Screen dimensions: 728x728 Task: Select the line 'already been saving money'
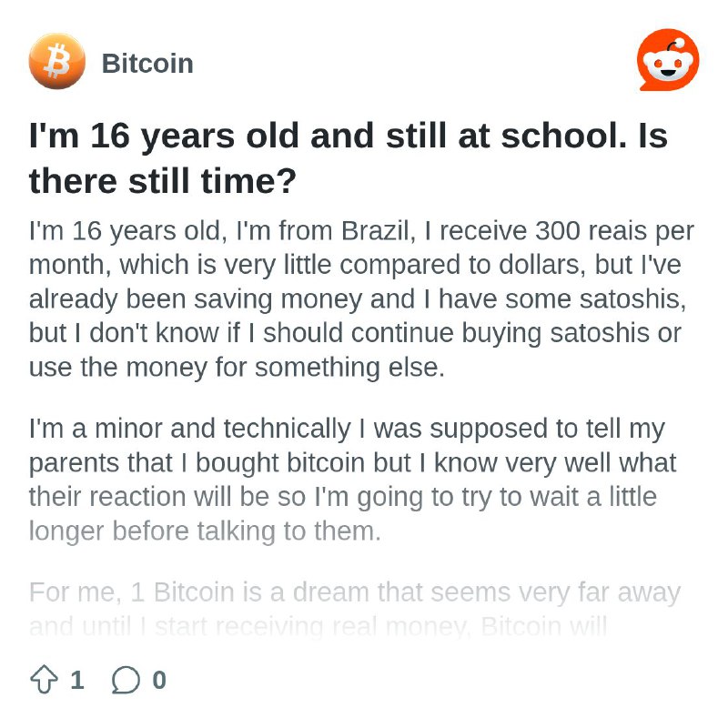pyautogui.click(x=358, y=299)
